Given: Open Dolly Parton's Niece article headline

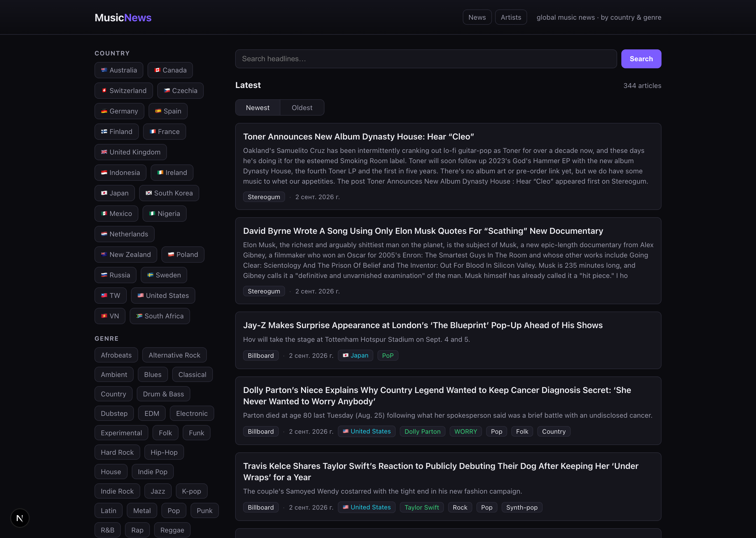Looking at the screenshot, I should 437,396.
